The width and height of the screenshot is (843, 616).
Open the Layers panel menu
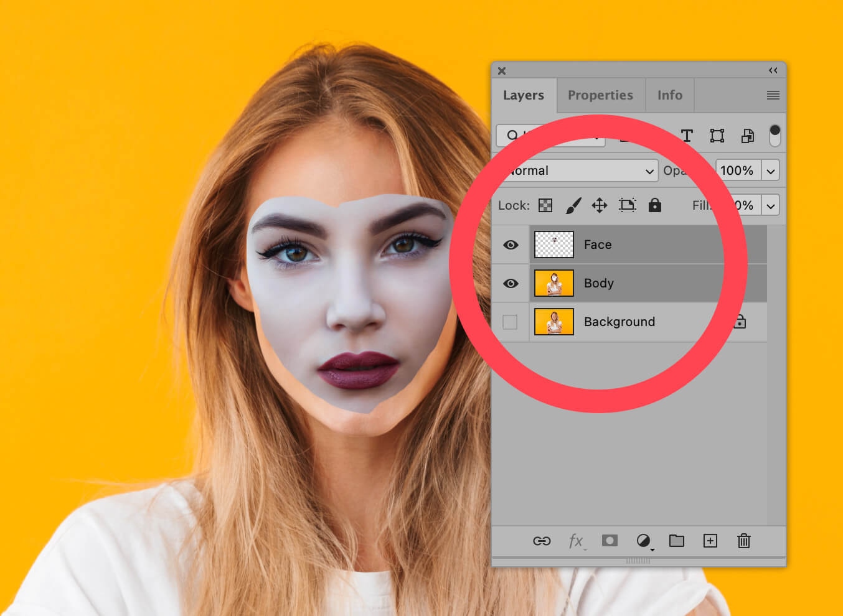[x=773, y=95]
